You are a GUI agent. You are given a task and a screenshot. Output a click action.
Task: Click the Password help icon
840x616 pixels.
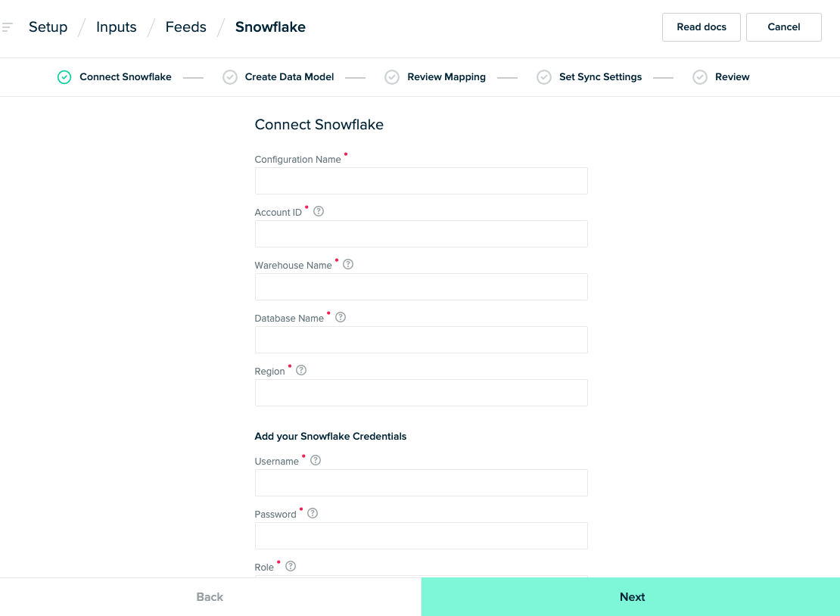tap(313, 514)
